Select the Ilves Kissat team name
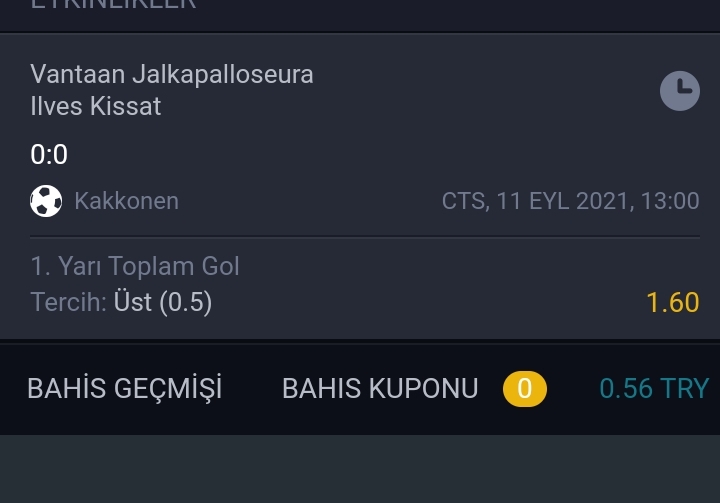Screen dimensions: 720x503 96,106
